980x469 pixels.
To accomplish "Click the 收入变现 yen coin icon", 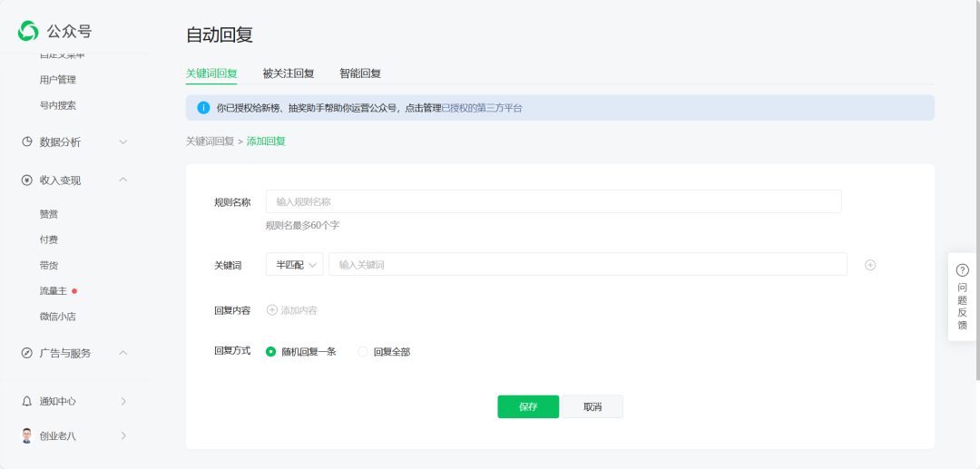I will pyautogui.click(x=27, y=181).
